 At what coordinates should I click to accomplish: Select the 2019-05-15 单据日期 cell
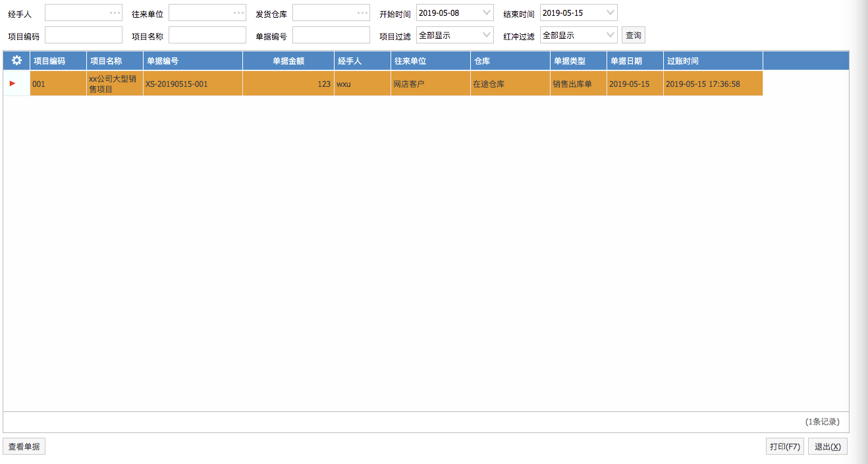pos(635,84)
